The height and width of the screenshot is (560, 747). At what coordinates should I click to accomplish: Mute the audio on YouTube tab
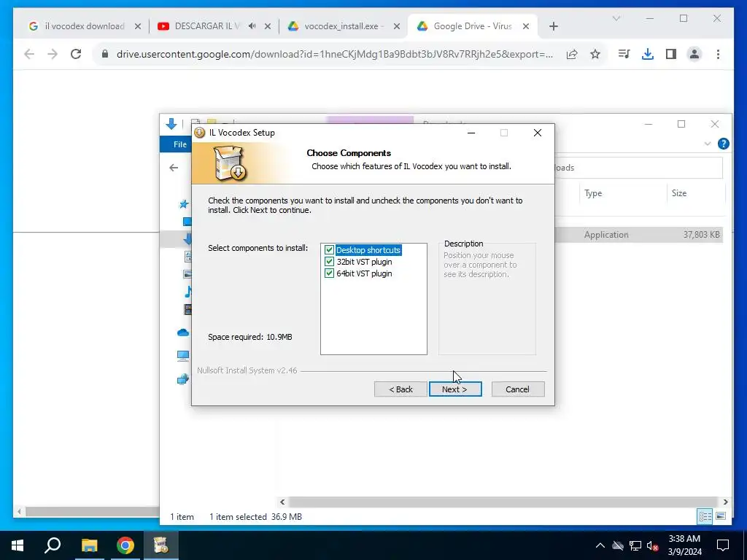point(252,26)
